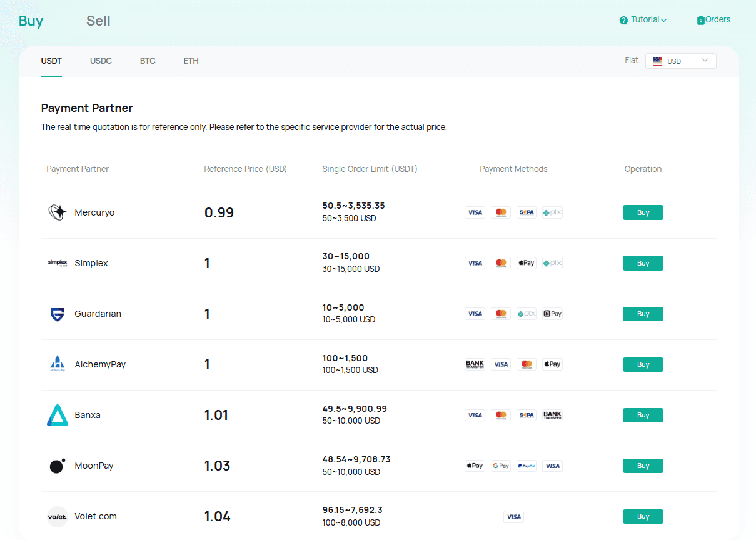756x540 pixels.
Task: Buy USDT through Volet.com
Action: pyautogui.click(x=643, y=516)
